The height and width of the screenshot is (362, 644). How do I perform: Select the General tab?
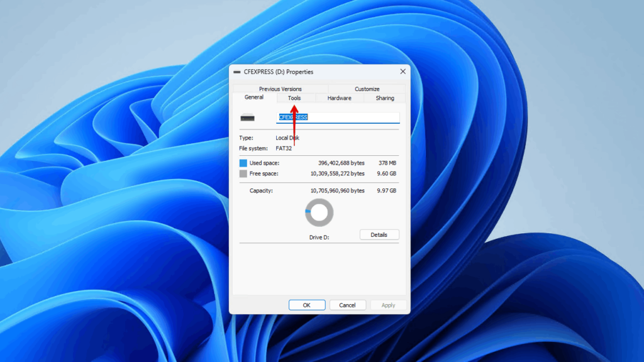(253, 98)
